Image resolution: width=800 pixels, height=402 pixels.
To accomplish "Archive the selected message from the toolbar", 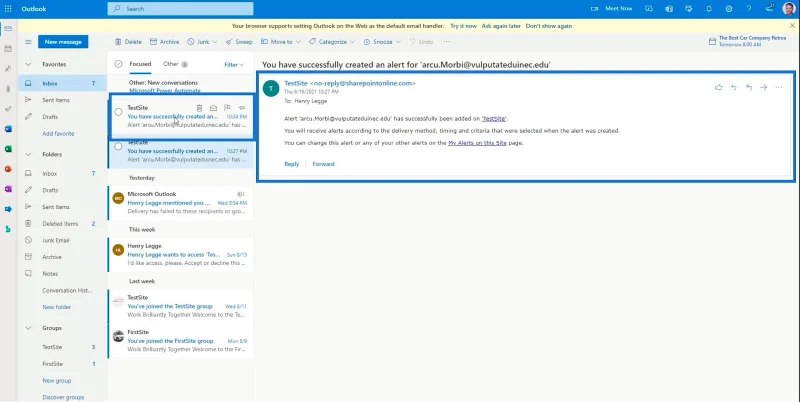I will pos(164,42).
